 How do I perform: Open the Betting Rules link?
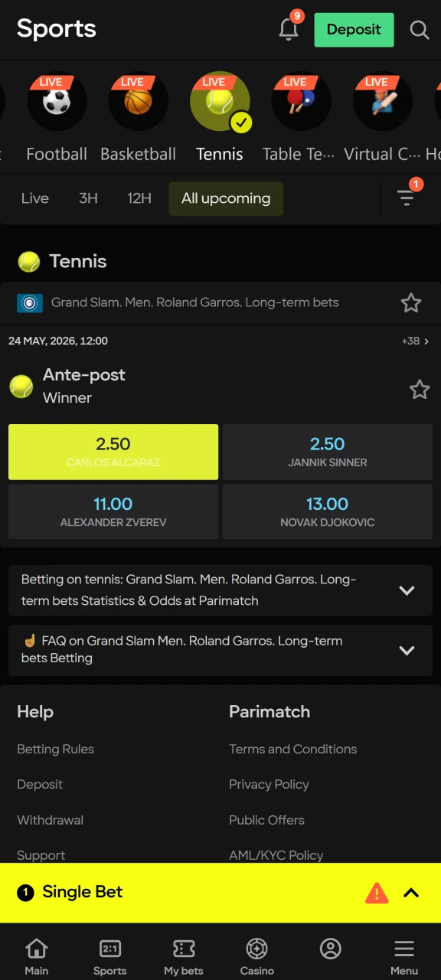click(55, 749)
